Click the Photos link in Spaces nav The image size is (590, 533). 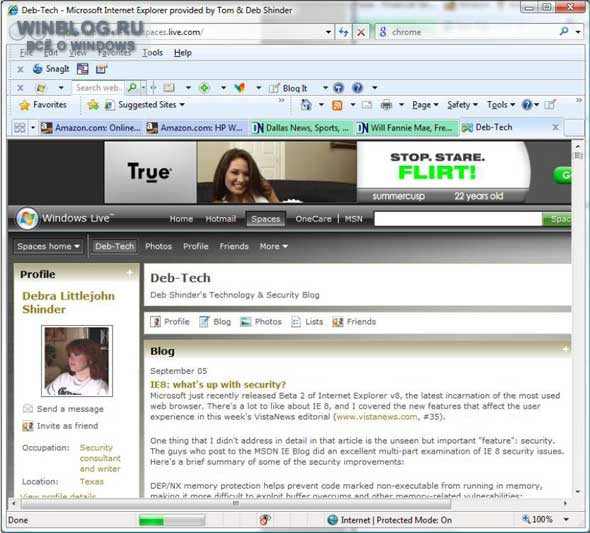pos(158,246)
